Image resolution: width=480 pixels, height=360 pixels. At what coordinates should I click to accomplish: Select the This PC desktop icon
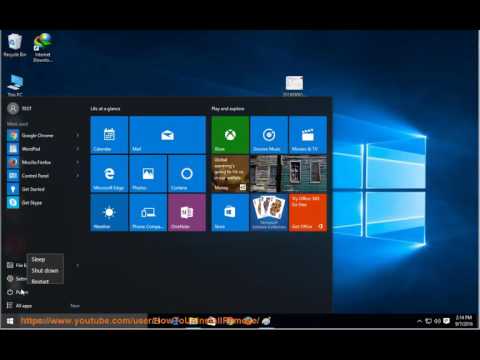pos(15,86)
